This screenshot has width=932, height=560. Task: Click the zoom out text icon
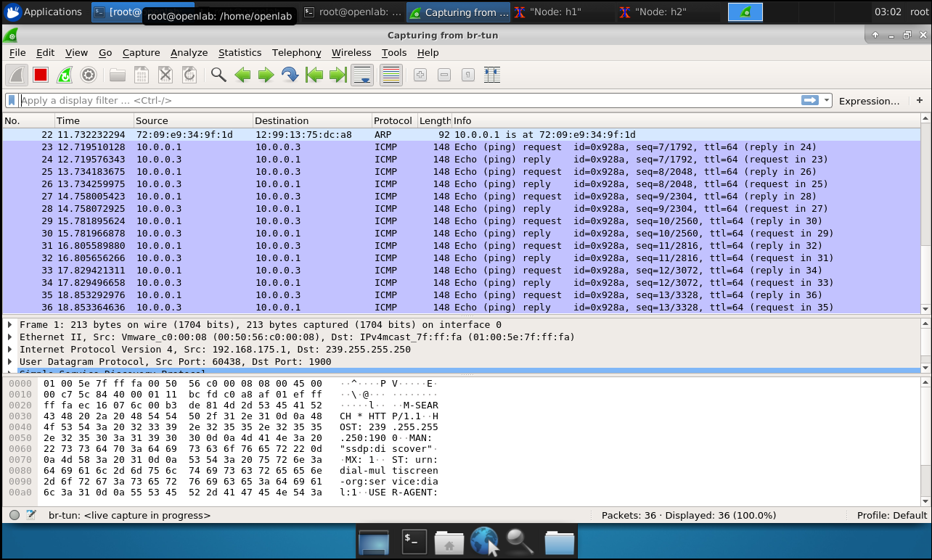(444, 75)
